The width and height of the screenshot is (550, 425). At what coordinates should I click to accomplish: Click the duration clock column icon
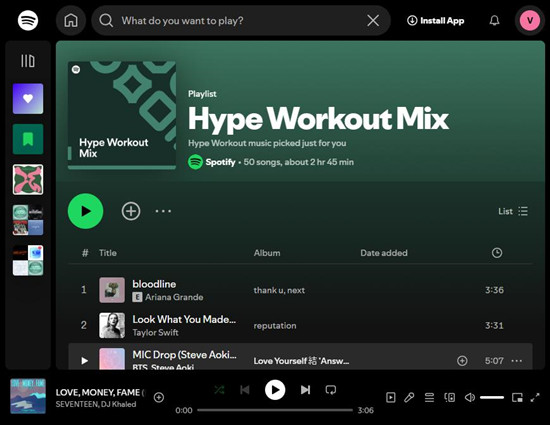(497, 253)
